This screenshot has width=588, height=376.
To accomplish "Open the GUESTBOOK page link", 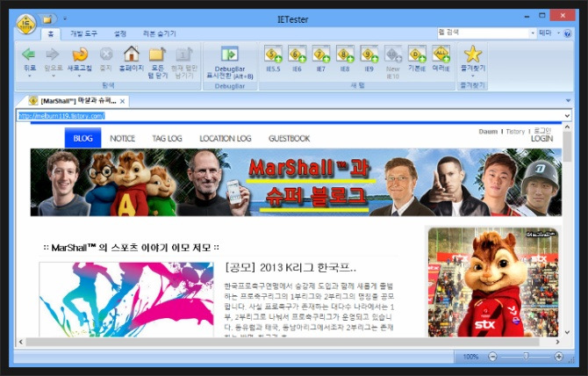I will [x=289, y=139].
